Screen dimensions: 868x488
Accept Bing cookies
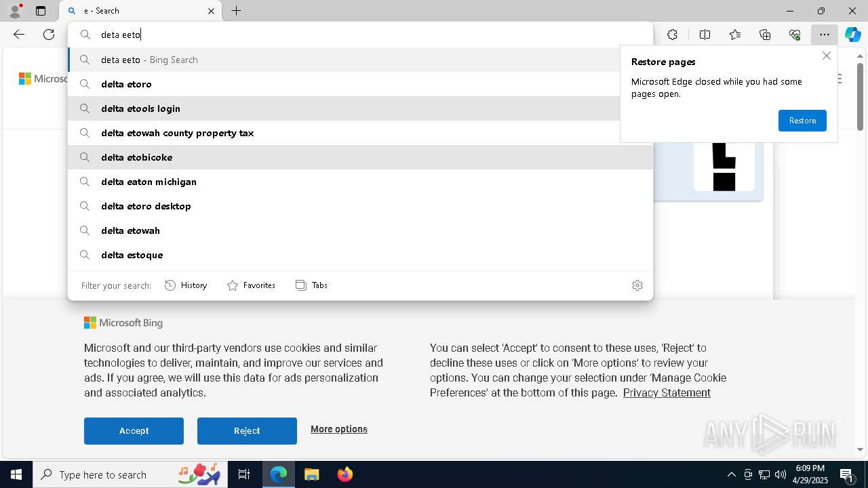click(134, 430)
